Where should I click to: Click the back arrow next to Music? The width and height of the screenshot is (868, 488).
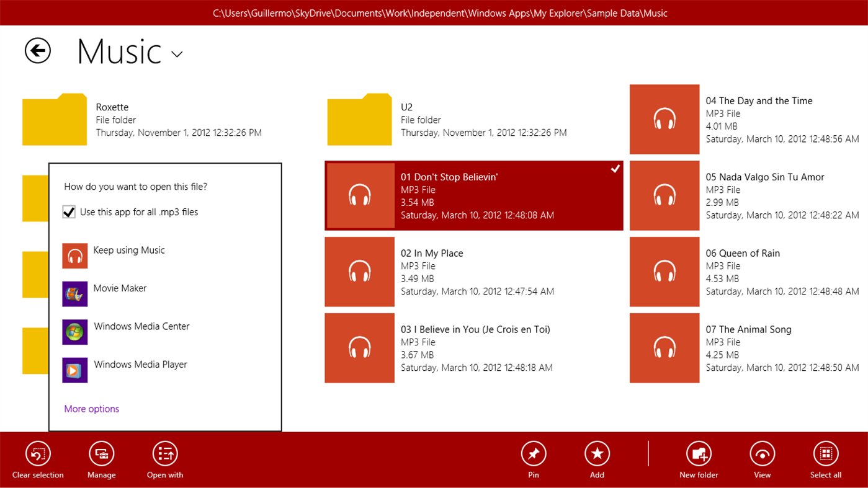(37, 51)
